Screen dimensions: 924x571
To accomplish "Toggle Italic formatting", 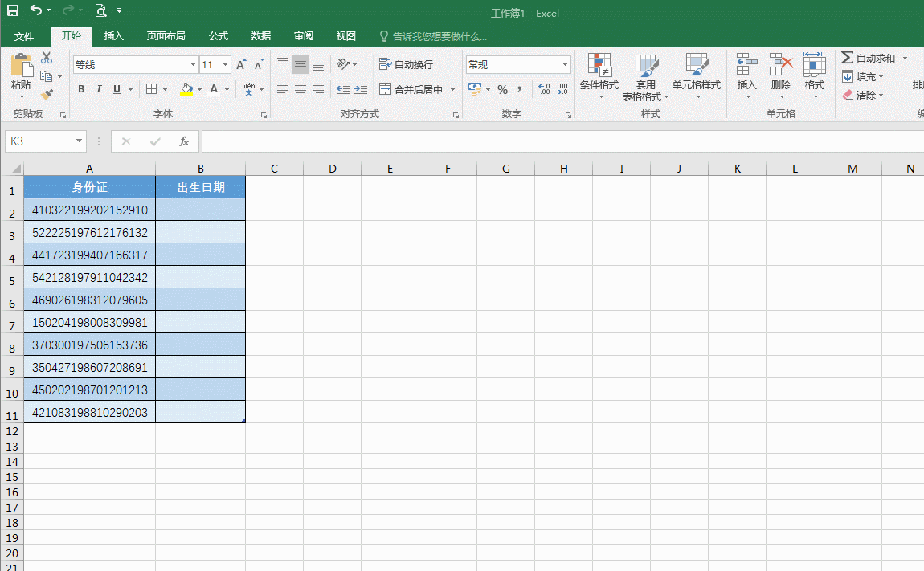I will [x=99, y=89].
